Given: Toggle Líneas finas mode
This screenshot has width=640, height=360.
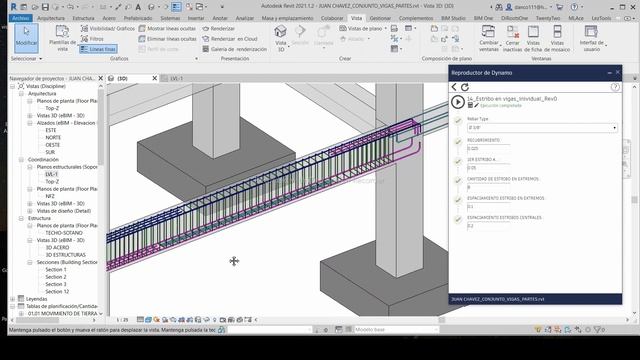Looking at the screenshot, I should tap(98, 49).
